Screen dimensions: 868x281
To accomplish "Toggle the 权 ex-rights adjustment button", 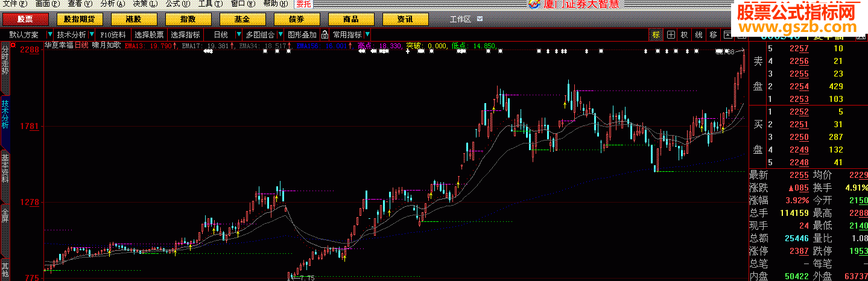I will (685, 35).
